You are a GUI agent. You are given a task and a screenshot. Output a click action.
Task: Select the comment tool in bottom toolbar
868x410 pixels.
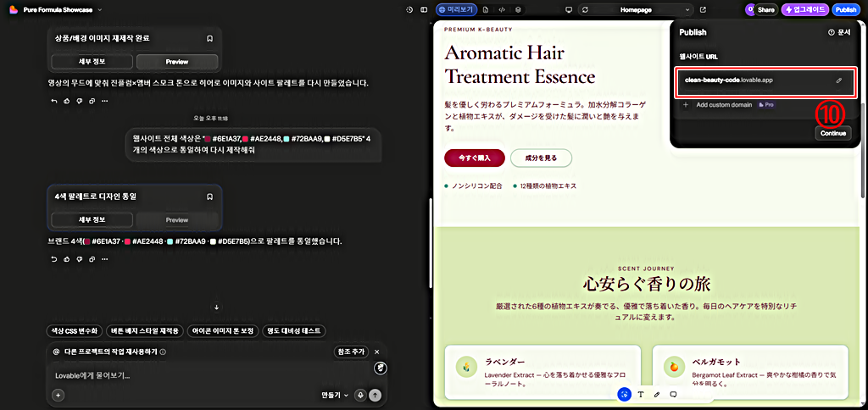coord(674,395)
